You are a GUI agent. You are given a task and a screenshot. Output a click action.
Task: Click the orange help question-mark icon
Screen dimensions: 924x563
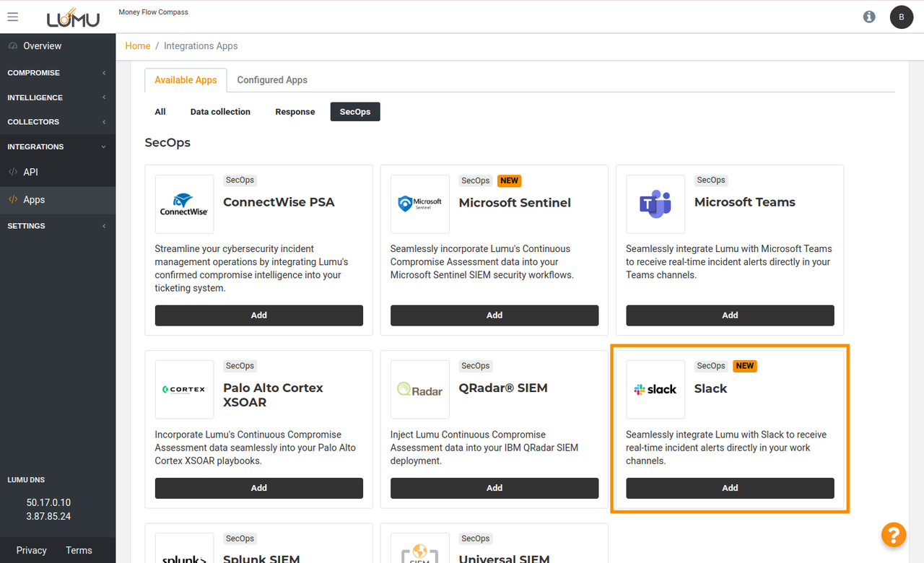click(893, 535)
